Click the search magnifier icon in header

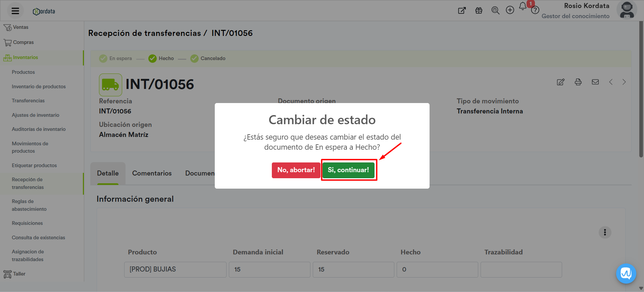pyautogui.click(x=495, y=10)
